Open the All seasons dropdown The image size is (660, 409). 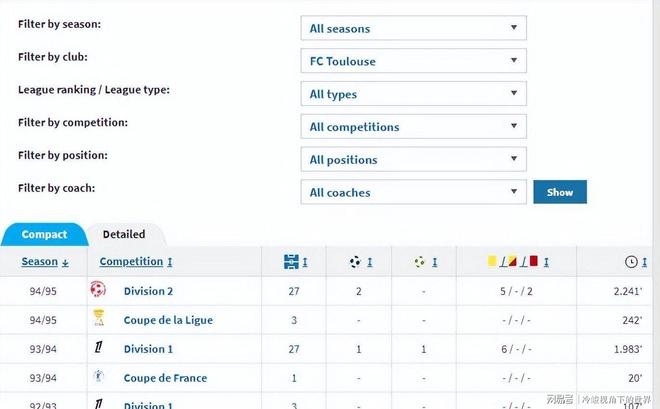pyautogui.click(x=413, y=29)
